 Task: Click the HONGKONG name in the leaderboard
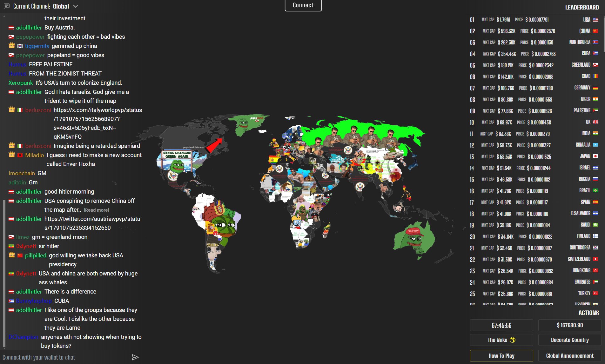click(581, 270)
